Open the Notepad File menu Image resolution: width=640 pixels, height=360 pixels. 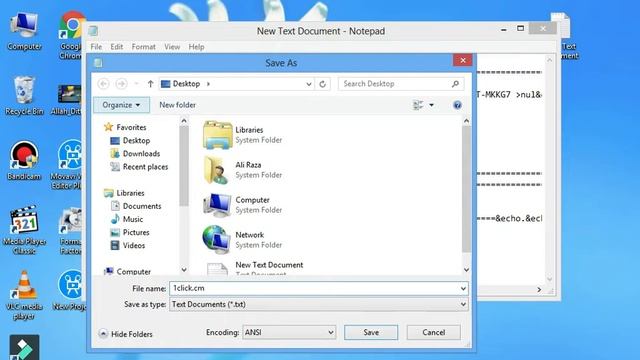(x=96, y=47)
